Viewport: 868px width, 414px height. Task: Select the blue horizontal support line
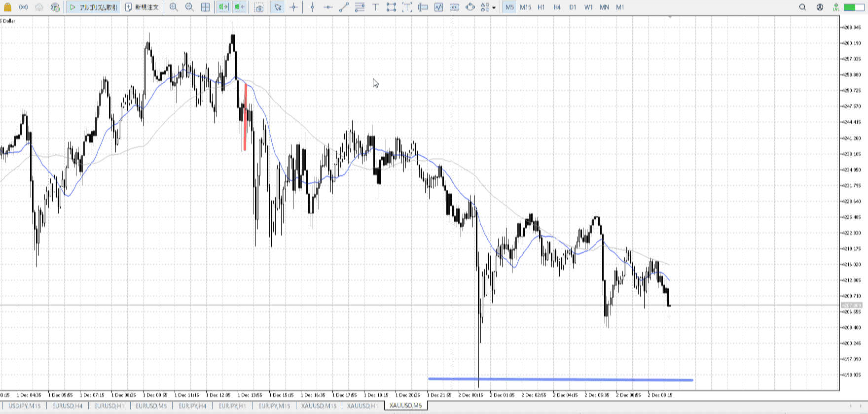560,379
